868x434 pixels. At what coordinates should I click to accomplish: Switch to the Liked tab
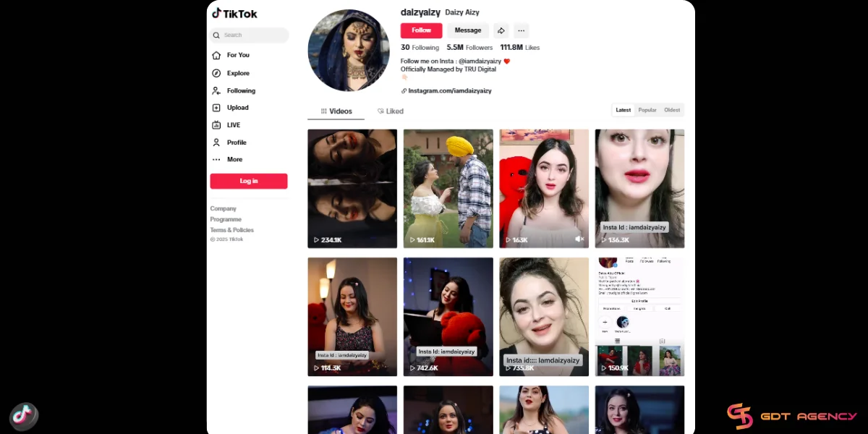391,111
